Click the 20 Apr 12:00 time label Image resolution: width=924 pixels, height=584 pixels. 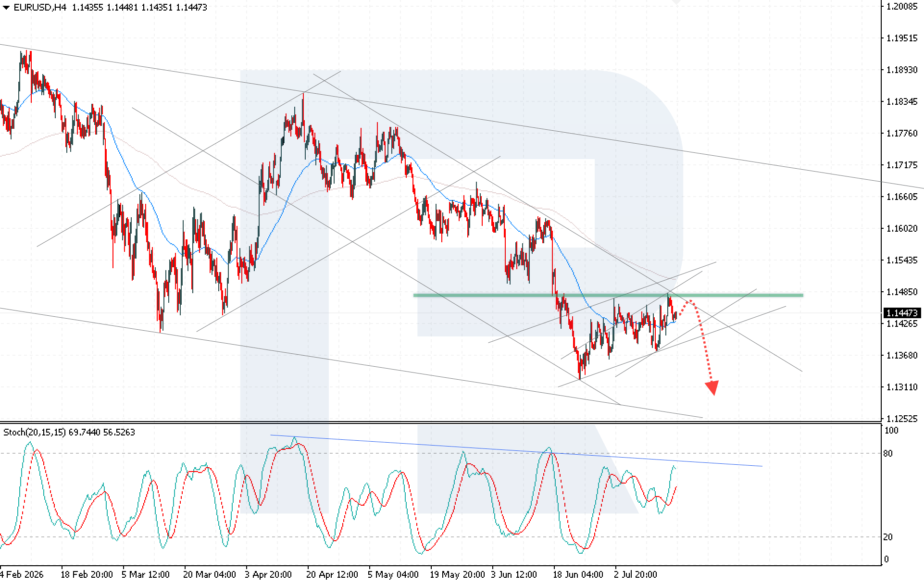pos(332,574)
